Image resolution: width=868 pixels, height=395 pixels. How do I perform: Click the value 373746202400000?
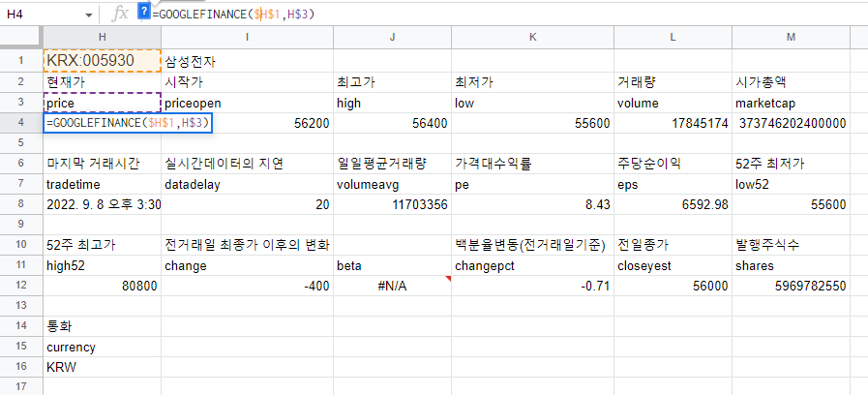pyautogui.click(x=793, y=123)
